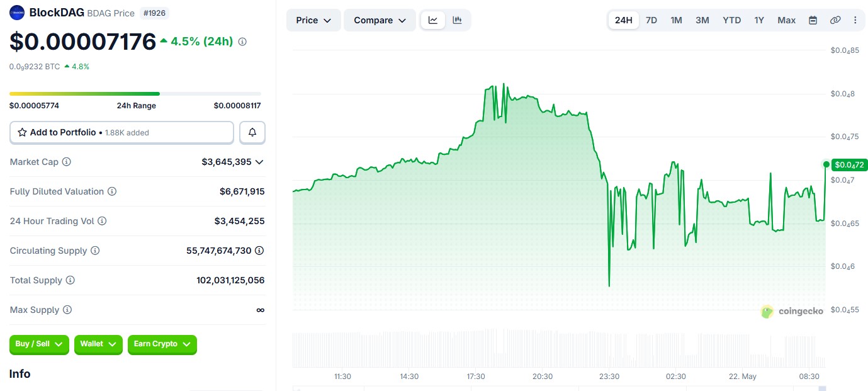Click the trading volume value $3,454,255
The width and height of the screenshot is (868, 391).
(x=240, y=221)
